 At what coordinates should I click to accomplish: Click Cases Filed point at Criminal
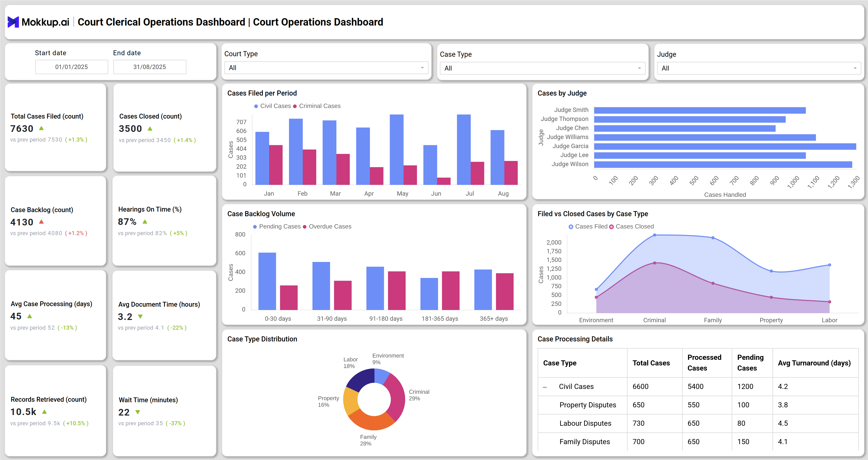(x=654, y=235)
